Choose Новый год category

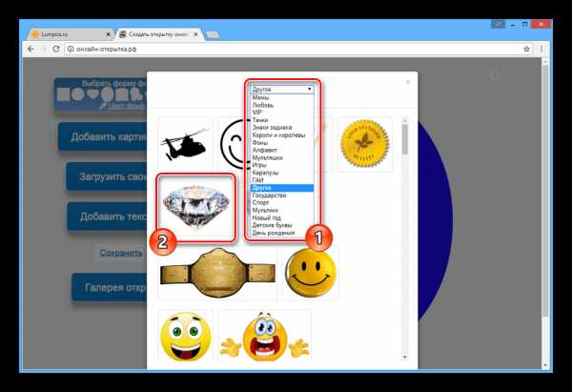pyautogui.click(x=282, y=217)
